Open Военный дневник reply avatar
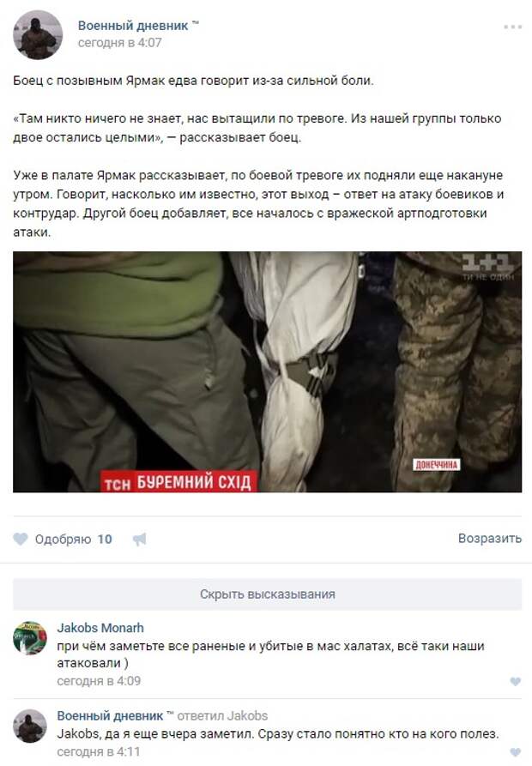 [30, 726]
